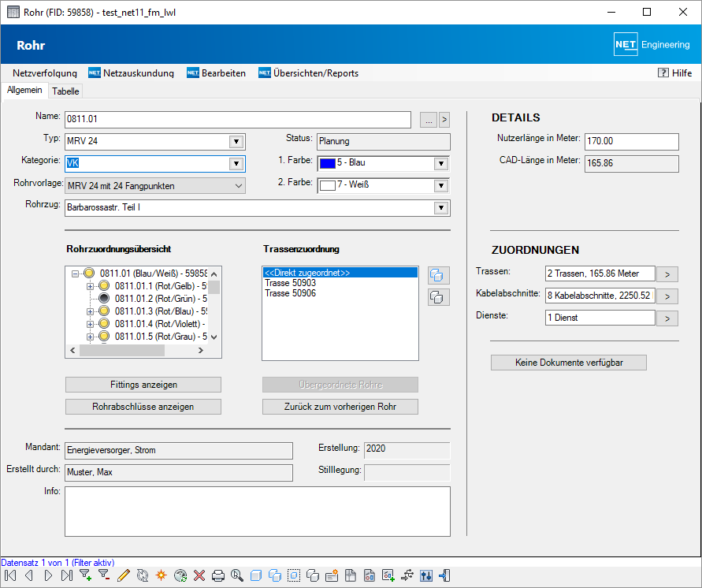Click Zurück zum vorherigen Rohr button

coord(340,407)
